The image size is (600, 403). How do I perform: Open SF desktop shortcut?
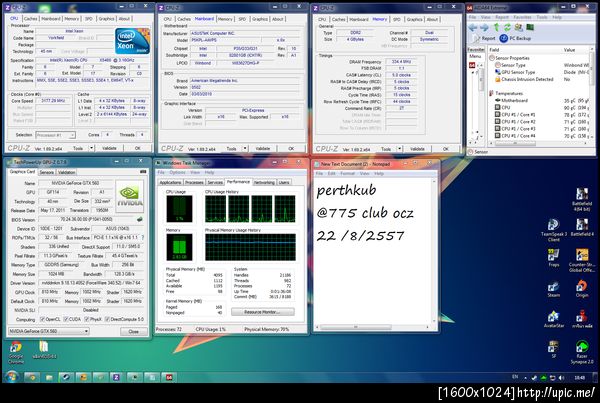coord(553,349)
